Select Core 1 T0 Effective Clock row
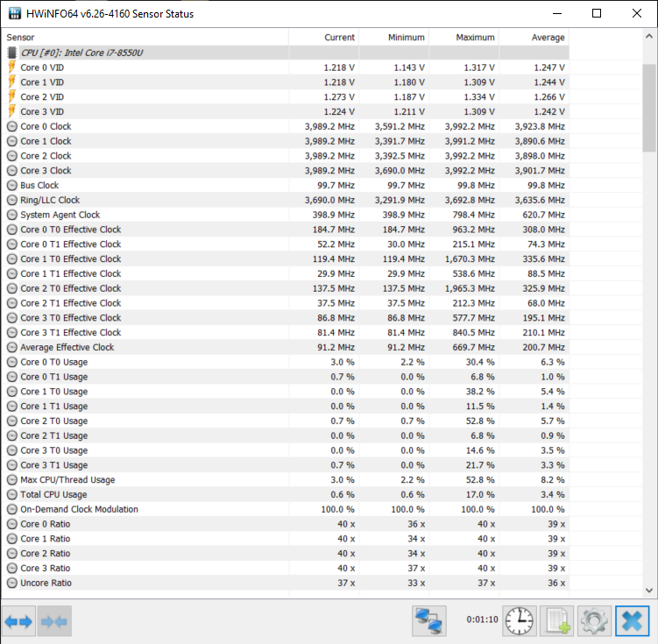 (x=286, y=258)
